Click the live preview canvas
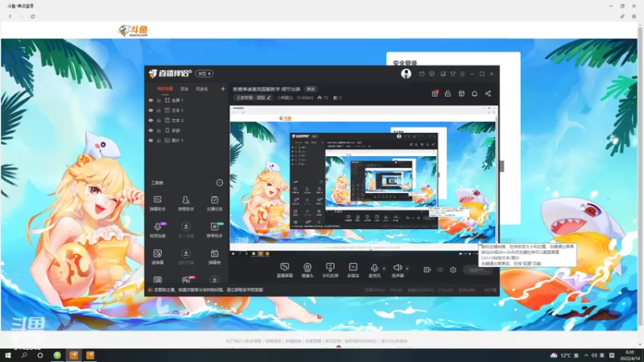The height and width of the screenshot is (362, 644). pyautogui.click(x=363, y=178)
